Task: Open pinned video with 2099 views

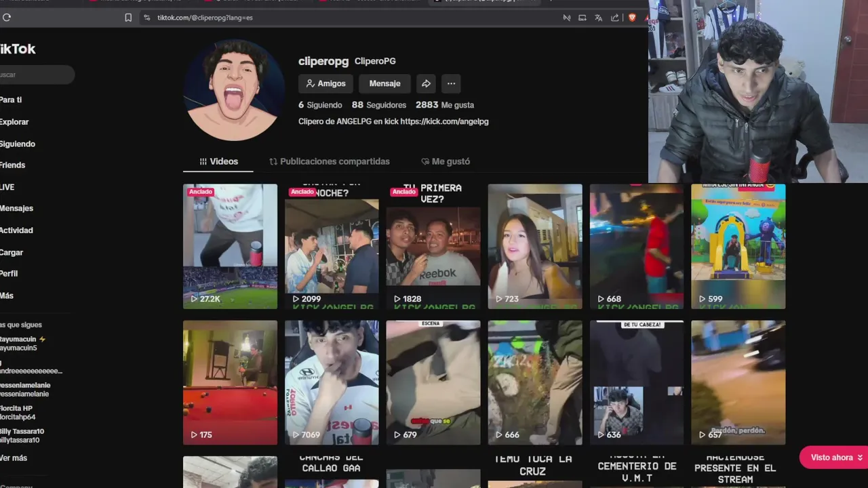Action: (x=332, y=247)
